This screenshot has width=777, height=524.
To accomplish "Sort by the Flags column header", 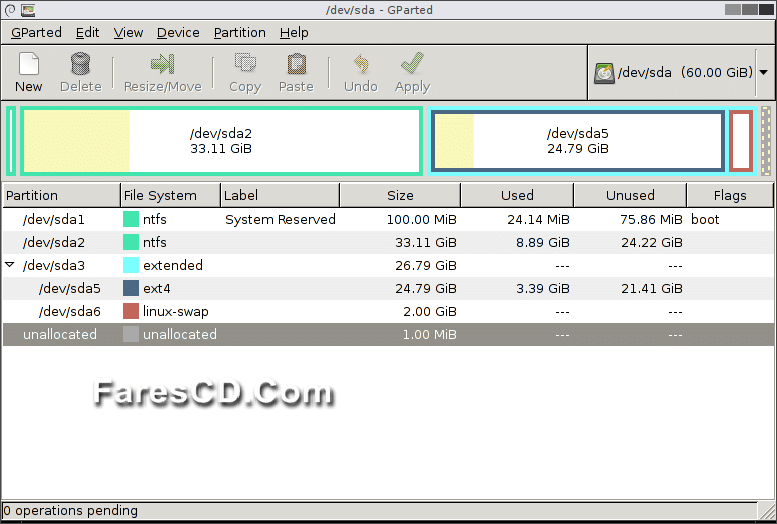I will [730, 195].
